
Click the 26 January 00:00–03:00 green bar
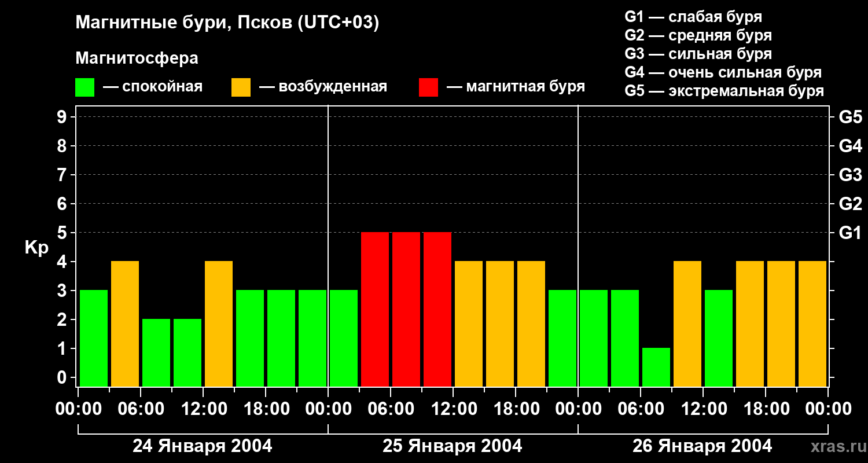point(594,338)
